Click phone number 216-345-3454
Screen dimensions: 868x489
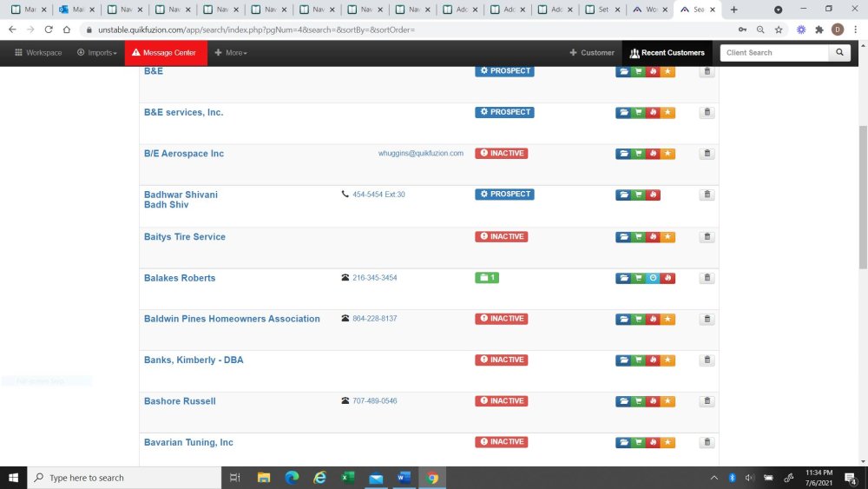coord(375,277)
